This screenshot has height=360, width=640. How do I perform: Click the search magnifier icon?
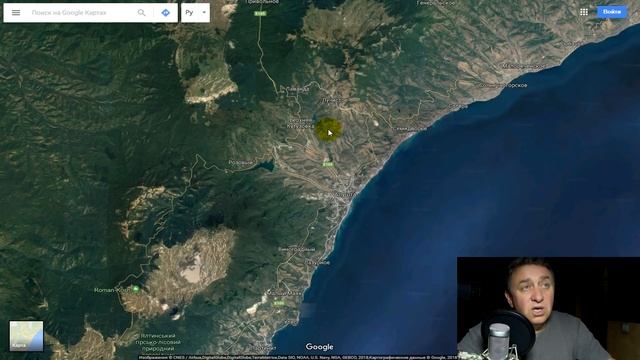pos(141,13)
